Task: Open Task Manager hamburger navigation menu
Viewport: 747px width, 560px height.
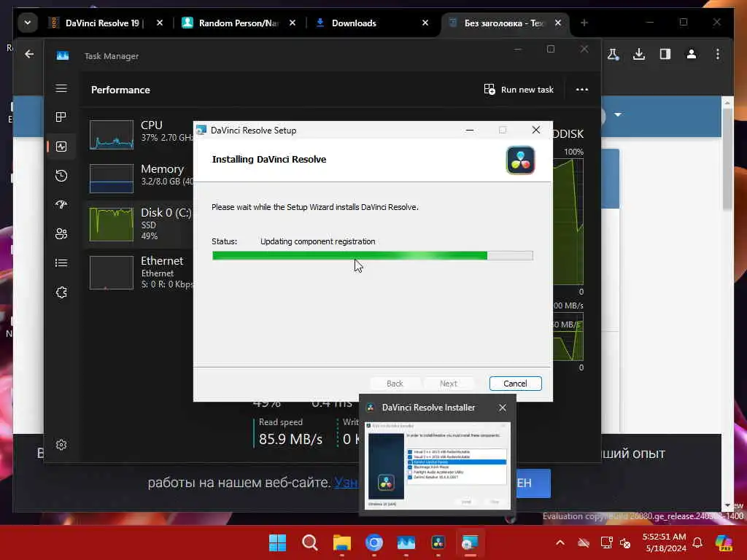Action: coord(61,88)
